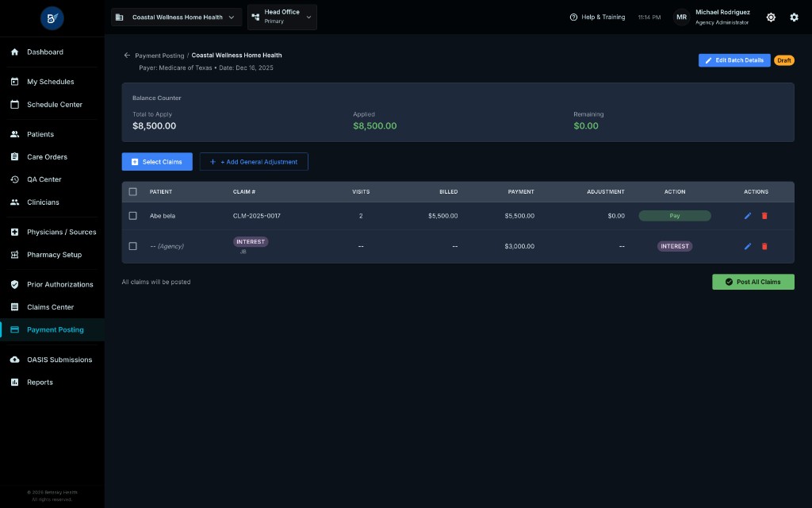The image size is (812, 508).
Task: Open Patients menu item
Action: point(40,133)
